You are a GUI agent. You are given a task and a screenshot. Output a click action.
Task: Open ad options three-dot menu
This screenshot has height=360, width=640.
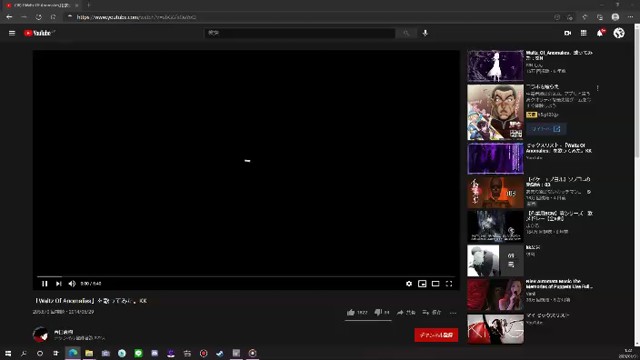597,88
